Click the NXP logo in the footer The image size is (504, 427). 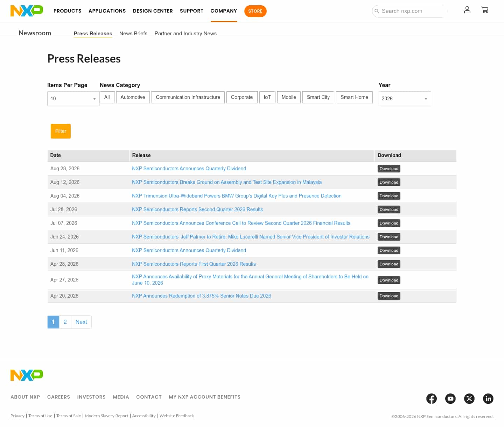click(27, 375)
